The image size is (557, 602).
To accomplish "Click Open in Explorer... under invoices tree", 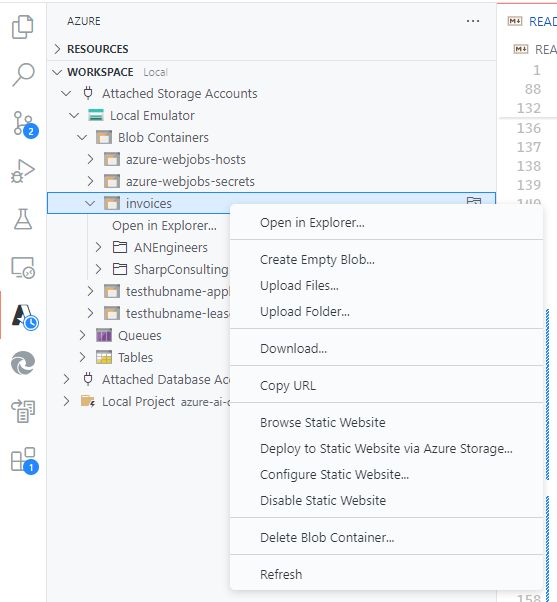I will point(164,226).
